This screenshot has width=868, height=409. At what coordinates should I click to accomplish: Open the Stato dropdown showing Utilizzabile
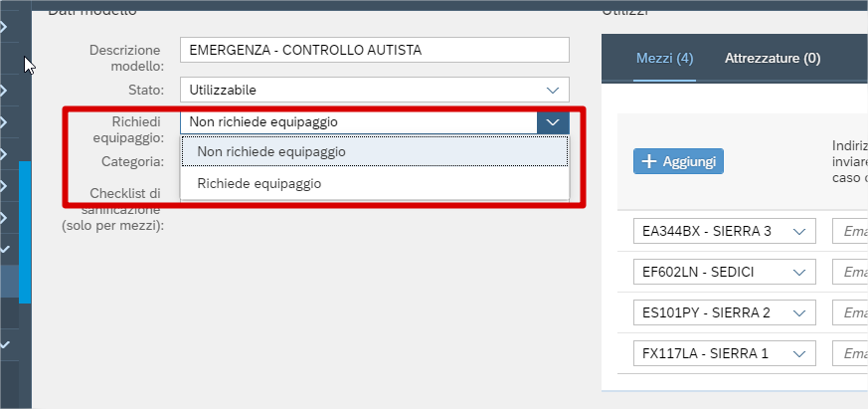pos(374,90)
